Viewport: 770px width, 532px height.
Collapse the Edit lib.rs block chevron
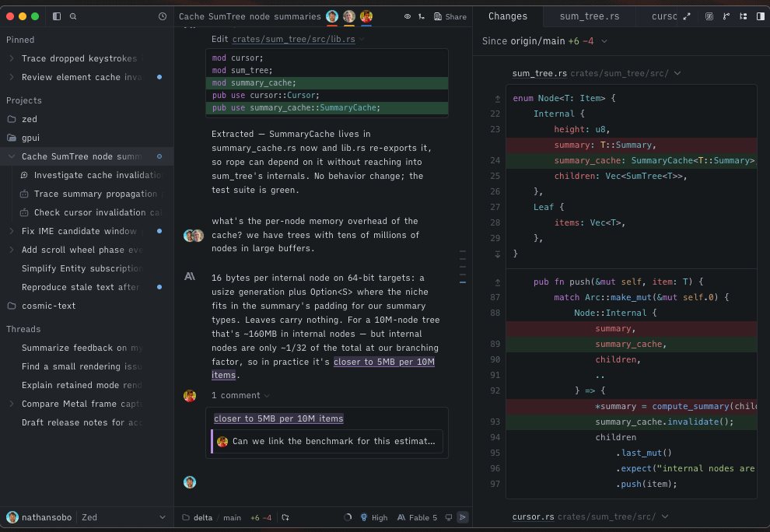[x=362, y=39]
